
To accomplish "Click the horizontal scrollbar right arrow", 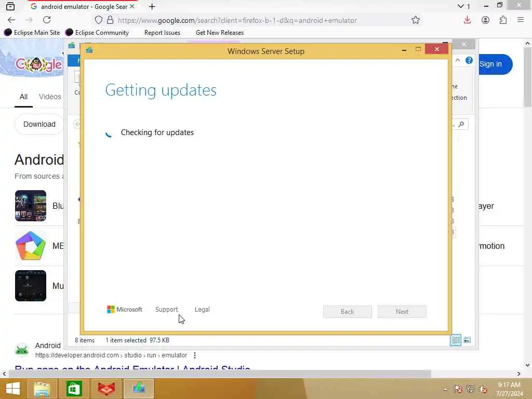I will tap(519, 374).
